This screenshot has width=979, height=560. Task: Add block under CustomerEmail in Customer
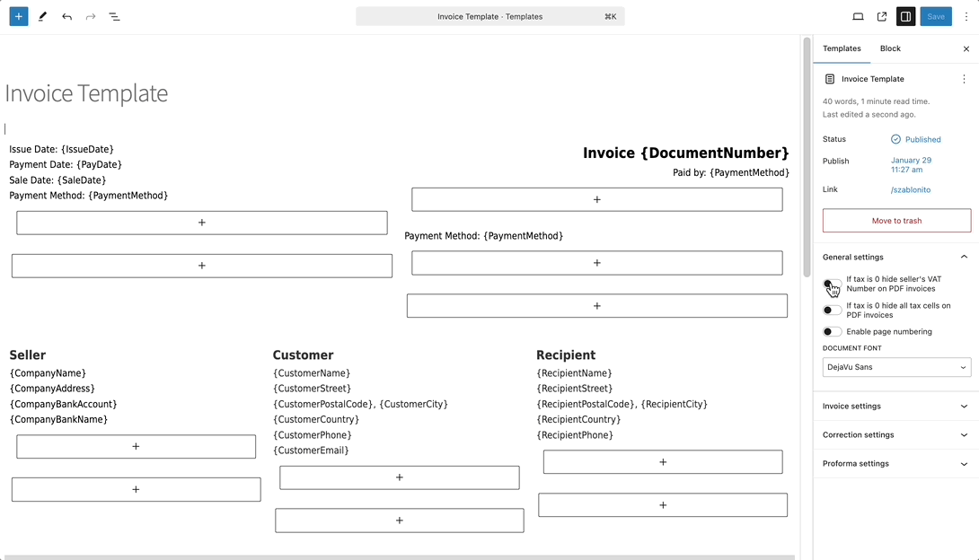pos(400,477)
